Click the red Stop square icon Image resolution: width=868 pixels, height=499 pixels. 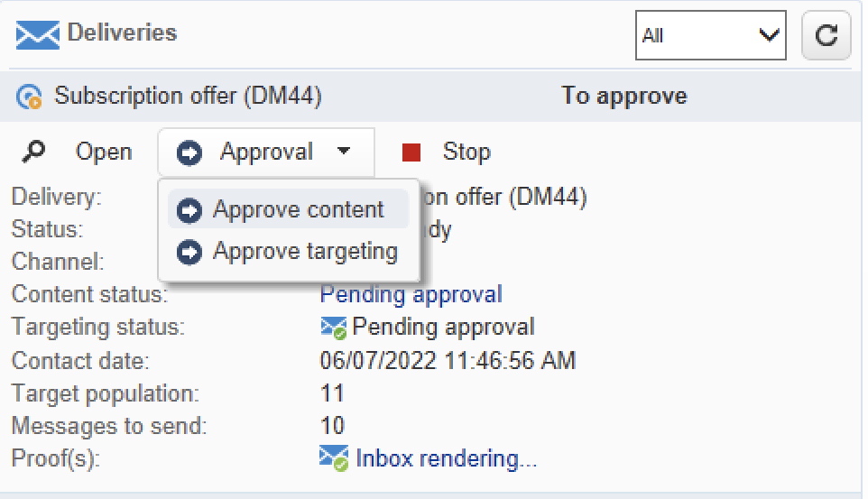tap(411, 152)
